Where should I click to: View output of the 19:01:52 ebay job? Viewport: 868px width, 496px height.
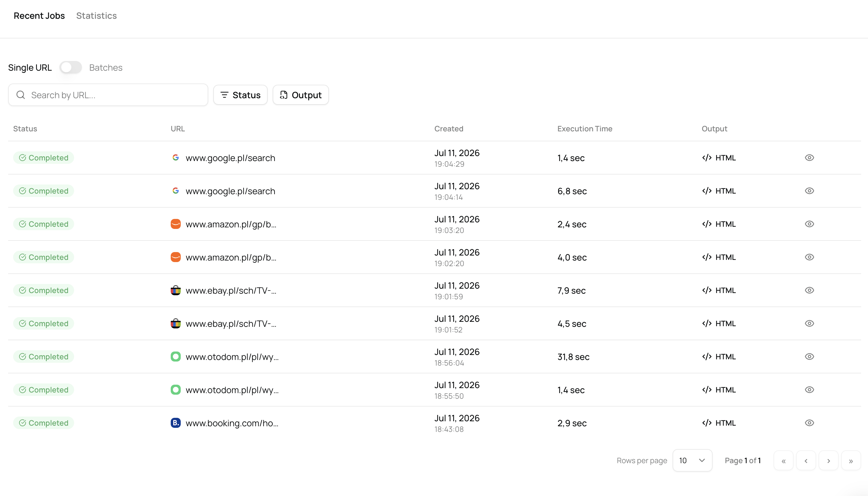(x=810, y=323)
